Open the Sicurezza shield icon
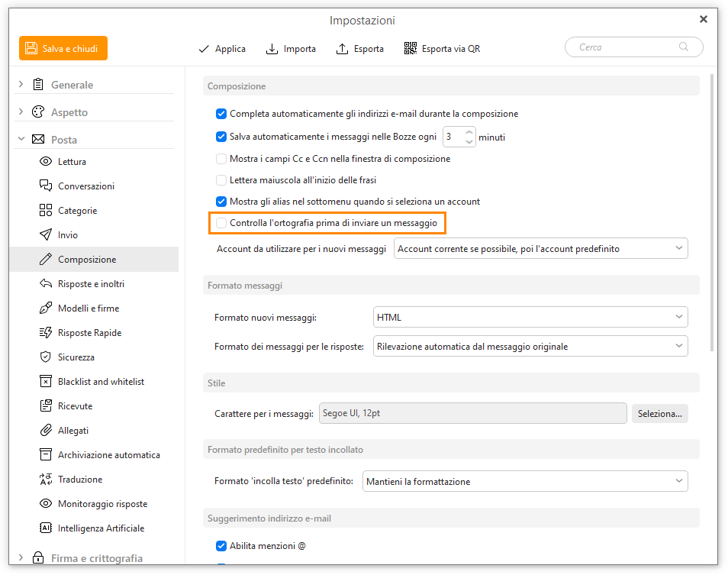The image size is (728, 575). 46,357
